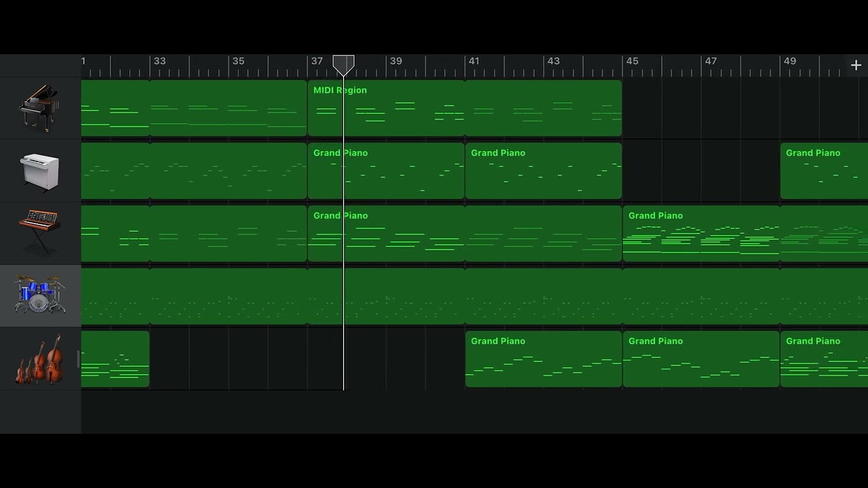Select electric piano track's Grand Piano region at bar 37

tap(386, 171)
